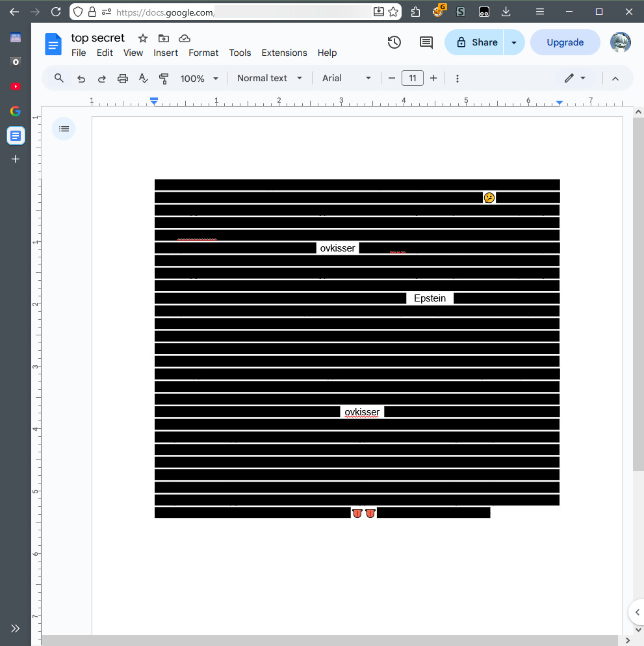Screen dimensions: 644x646
Task: Open the editing mode pencil dropdown
Action: click(x=574, y=78)
